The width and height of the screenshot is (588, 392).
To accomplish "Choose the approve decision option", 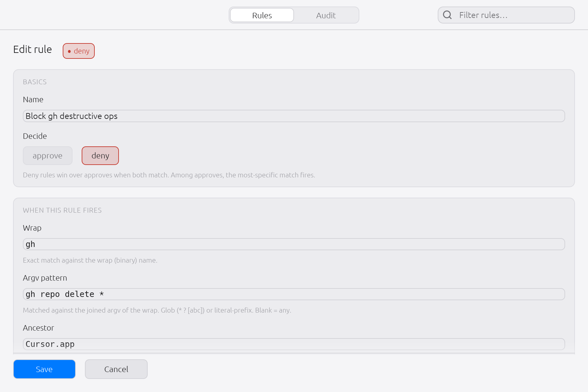I will coord(48,156).
